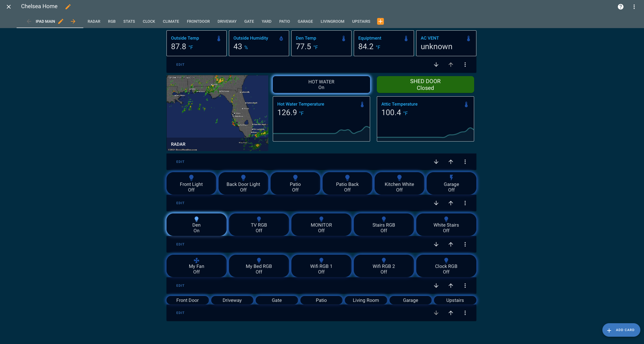Click the Outside Temp thermometer icon
Screen dimensions: 644x344
pyautogui.click(x=219, y=38)
